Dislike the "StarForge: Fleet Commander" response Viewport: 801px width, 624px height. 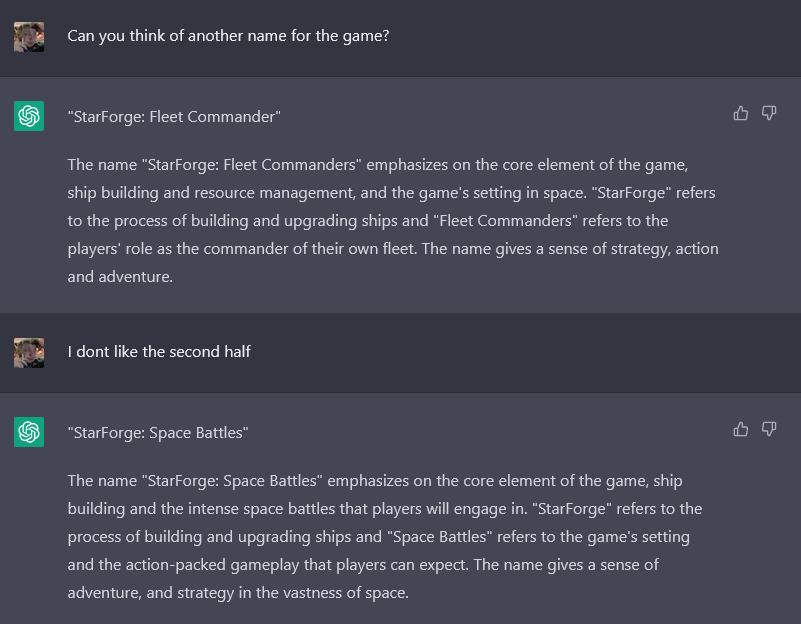pyautogui.click(x=769, y=113)
